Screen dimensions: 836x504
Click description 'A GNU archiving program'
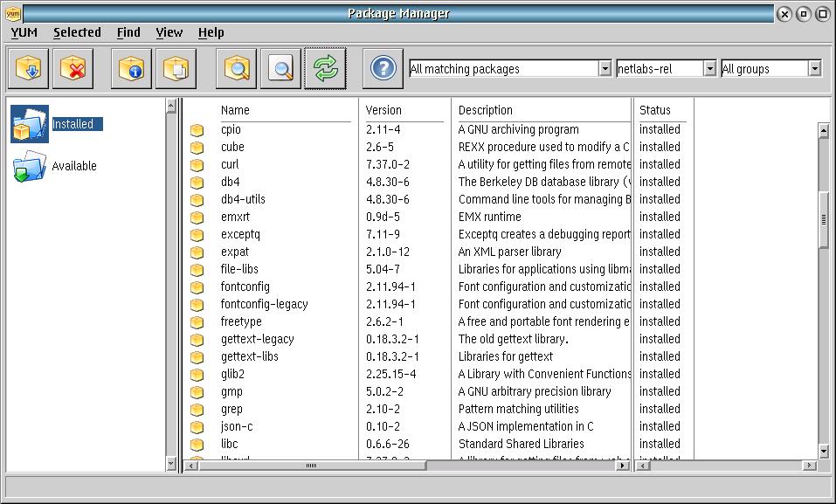518,129
